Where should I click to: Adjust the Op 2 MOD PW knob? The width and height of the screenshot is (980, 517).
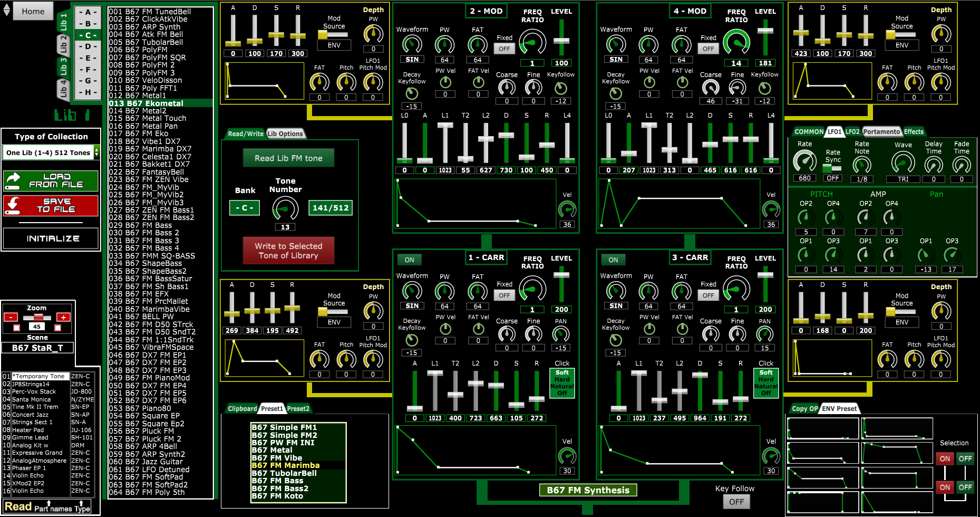(x=444, y=44)
